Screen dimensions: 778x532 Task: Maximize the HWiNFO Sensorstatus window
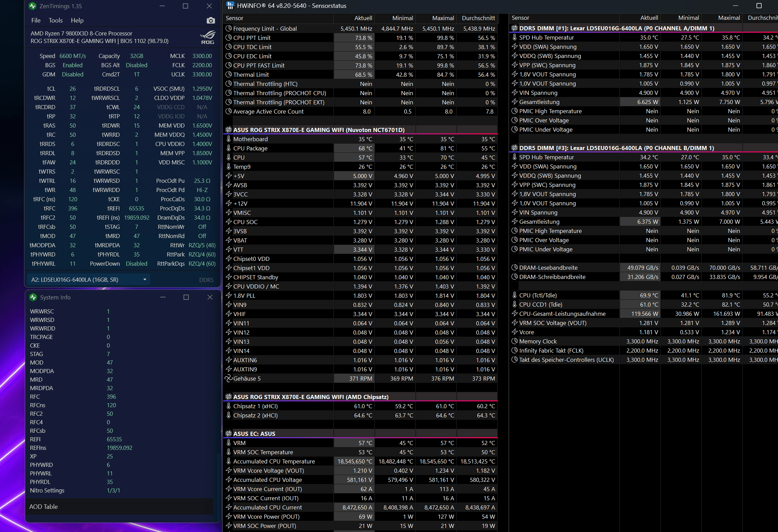tap(759, 6)
